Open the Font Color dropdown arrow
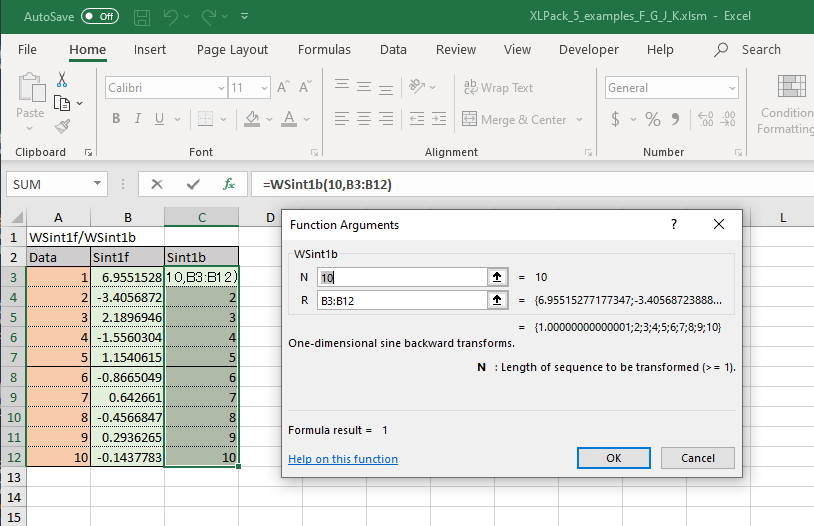The image size is (814, 526). point(306,119)
